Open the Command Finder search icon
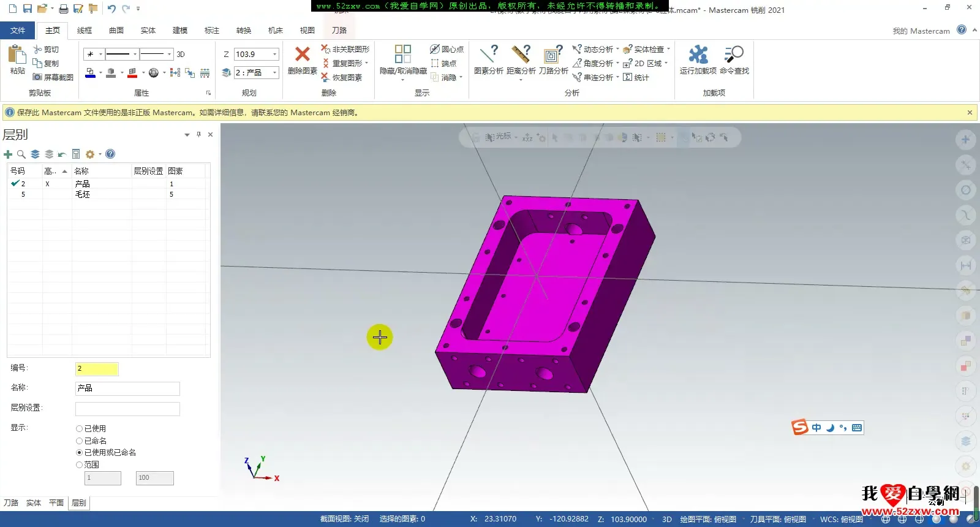Screen dimensions: 980x527 (733, 55)
